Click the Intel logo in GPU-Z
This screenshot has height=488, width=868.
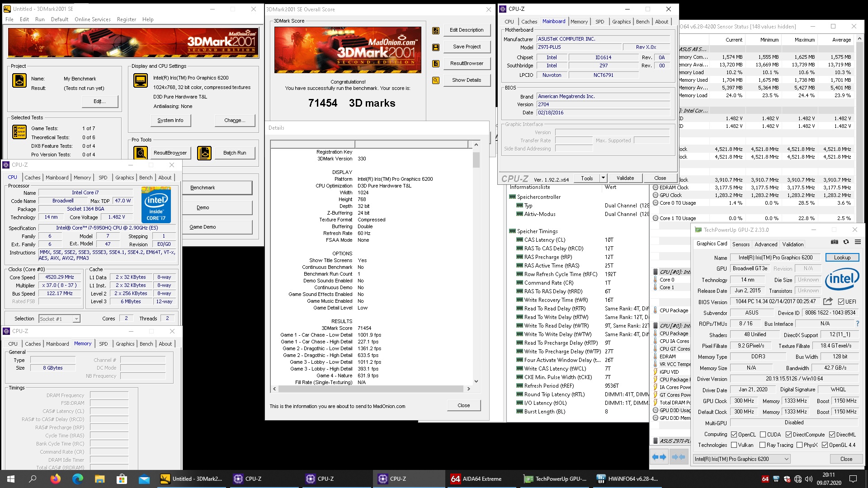click(x=842, y=279)
